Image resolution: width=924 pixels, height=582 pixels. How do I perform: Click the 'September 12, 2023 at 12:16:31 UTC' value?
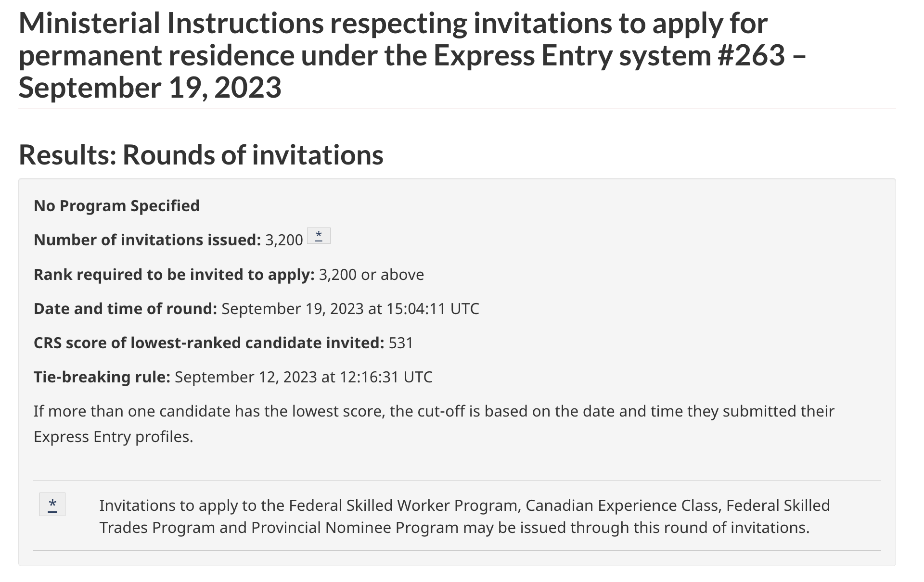pos(304,377)
